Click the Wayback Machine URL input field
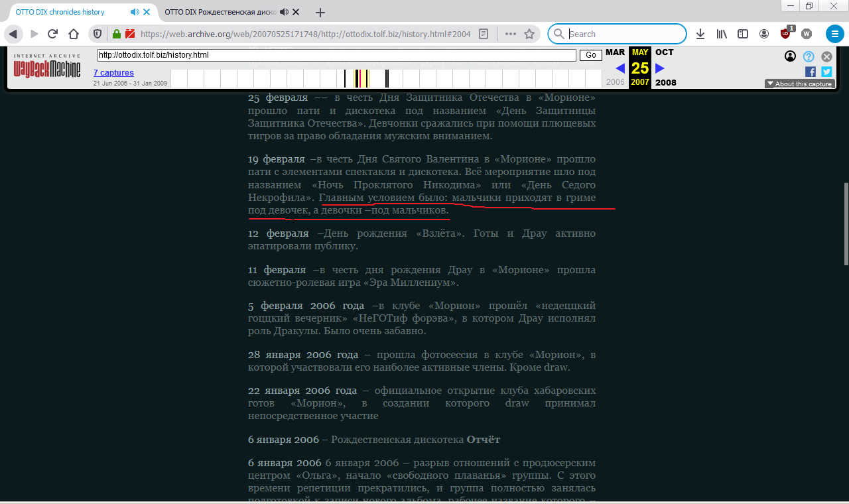The width and height of the screenshot is (849, 504). (336, 55)
